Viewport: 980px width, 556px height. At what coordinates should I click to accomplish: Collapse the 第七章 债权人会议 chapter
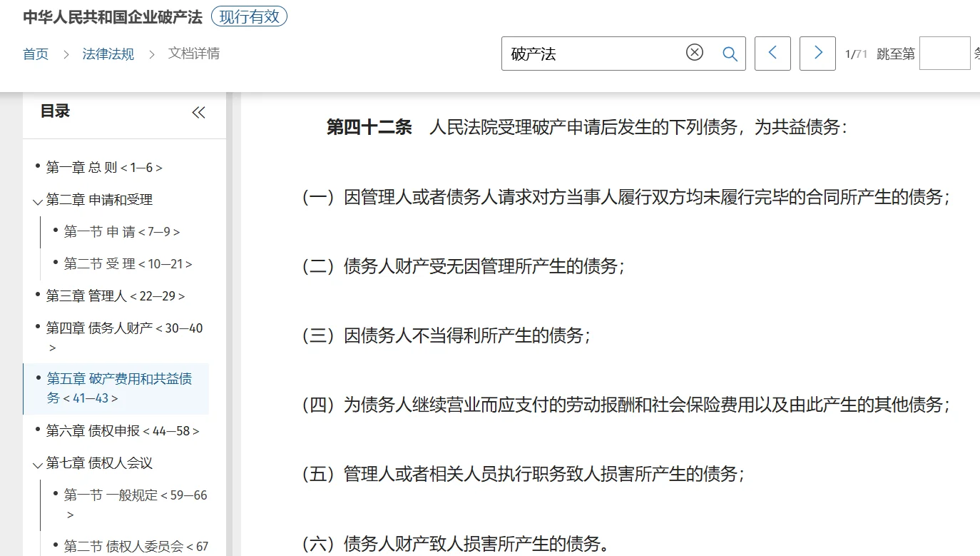37,465
